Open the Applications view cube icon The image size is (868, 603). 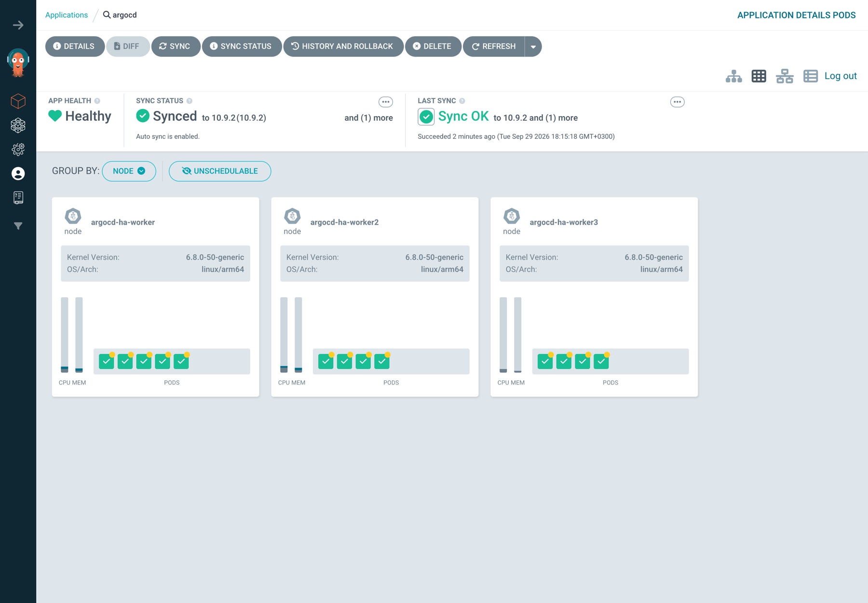click(18, 101)
